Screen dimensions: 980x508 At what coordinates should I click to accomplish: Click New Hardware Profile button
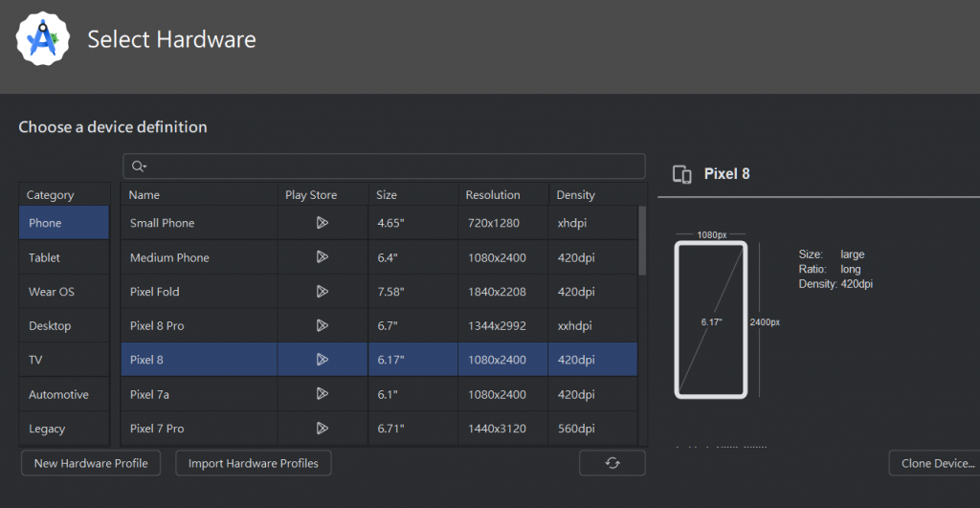click(91, 463)
